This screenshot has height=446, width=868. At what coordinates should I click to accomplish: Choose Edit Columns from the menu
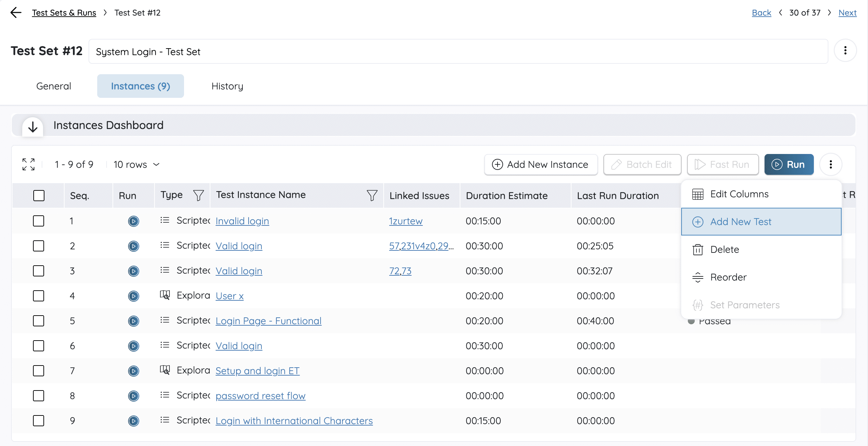(x=761, y=194)
